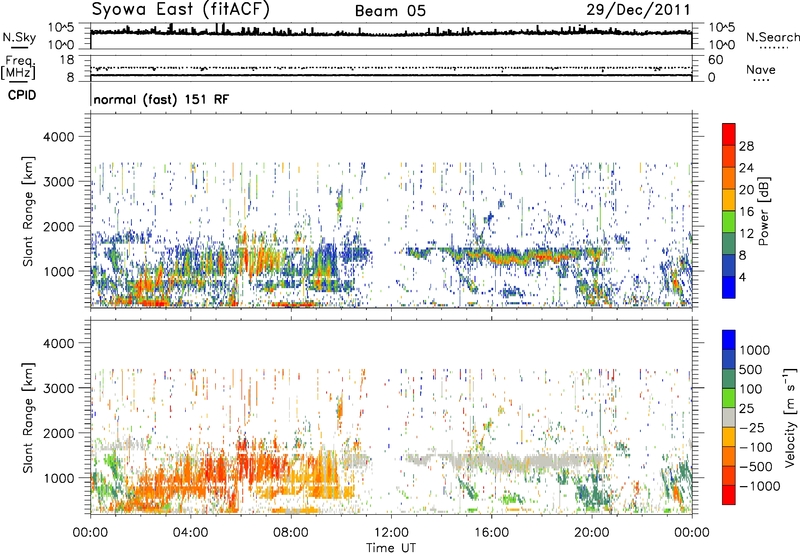This screenshot has height=554, width=800.
Task: Click the "12:00" time tick label
Action: click(x=391, y=533)
